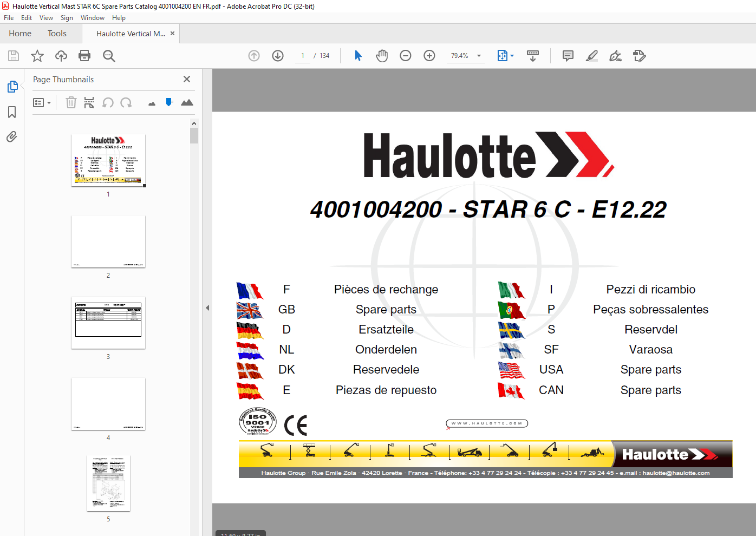Reduce thumbnail size small mountain icon
Viewport: 756px width, 536px height.
[x=152, y=103]
